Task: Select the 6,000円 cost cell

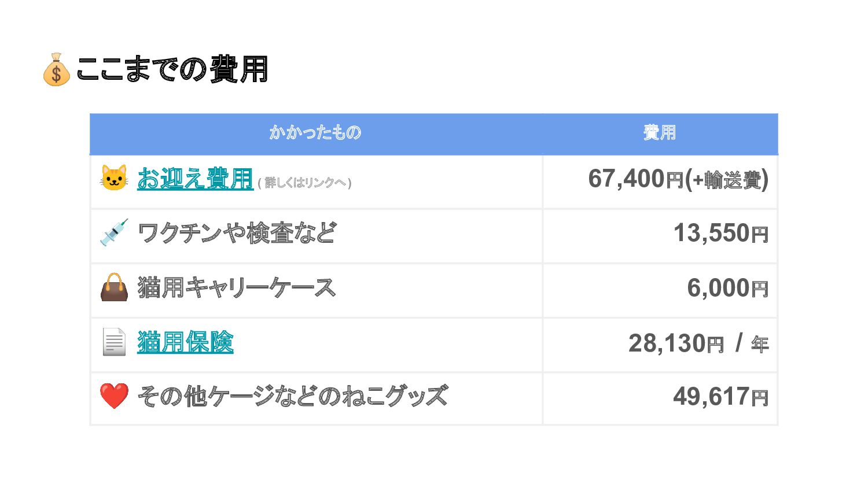Action: pyautogui.click(x=660, y=290)
